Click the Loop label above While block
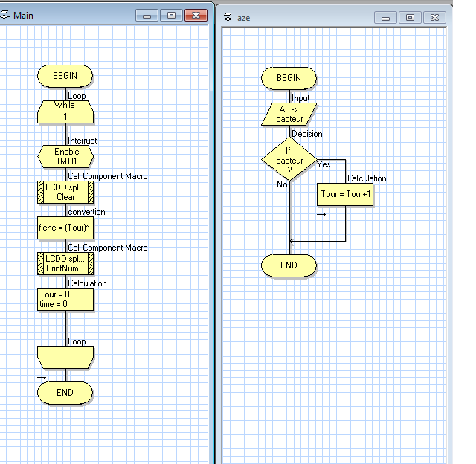This screenshot has height=464, width=476. click(77, 96)
